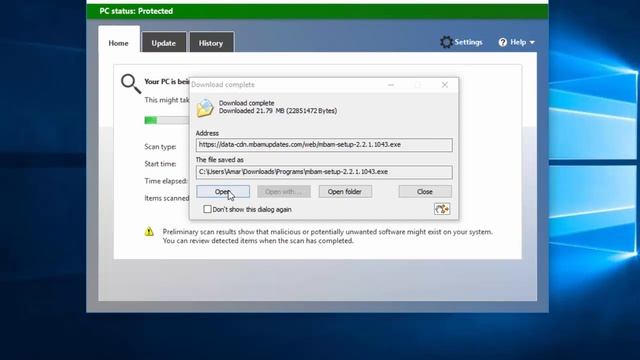Click the Preliminary scan results warning text

pyautogui.click(x=327, y=236)
